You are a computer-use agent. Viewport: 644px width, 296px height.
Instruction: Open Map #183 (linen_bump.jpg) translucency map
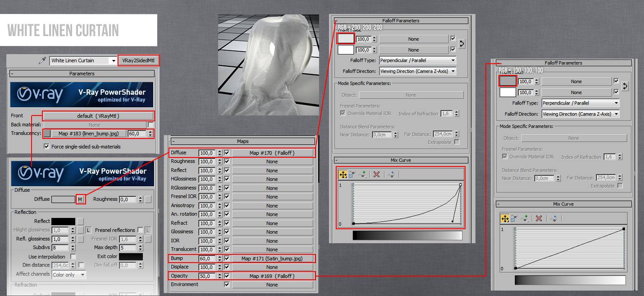pyautogui.click(x=88, y=134)
